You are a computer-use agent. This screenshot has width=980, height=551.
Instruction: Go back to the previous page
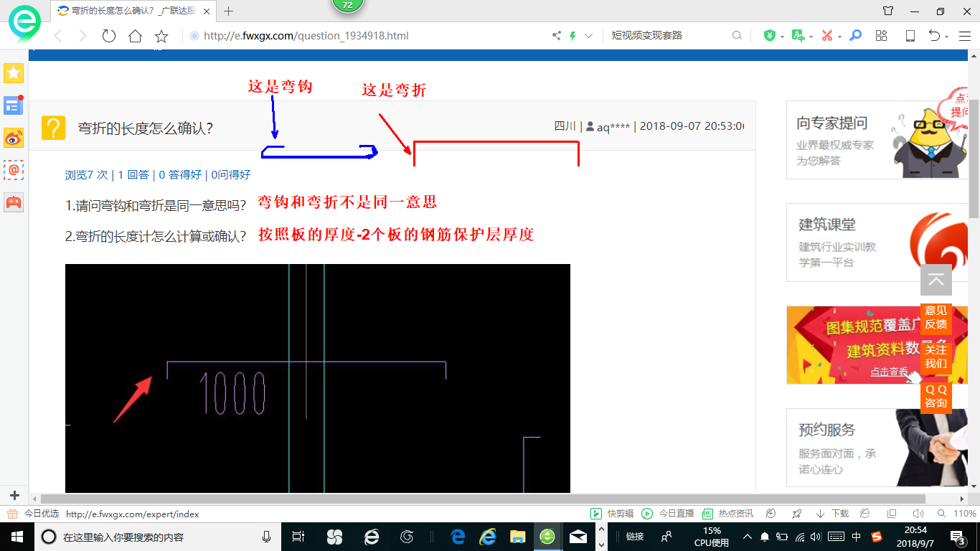pyautogui.click(x=59, y=36)
